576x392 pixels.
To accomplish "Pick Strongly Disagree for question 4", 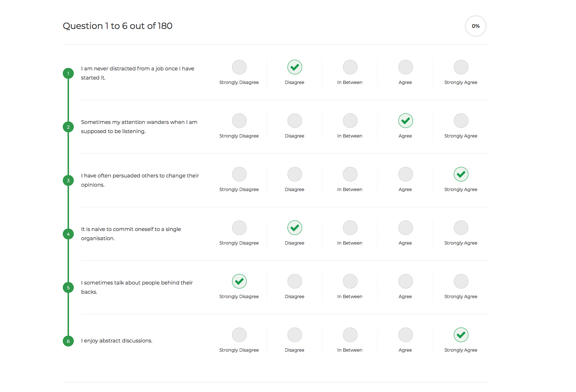I will pyautogui.click(x=239, y=228).
